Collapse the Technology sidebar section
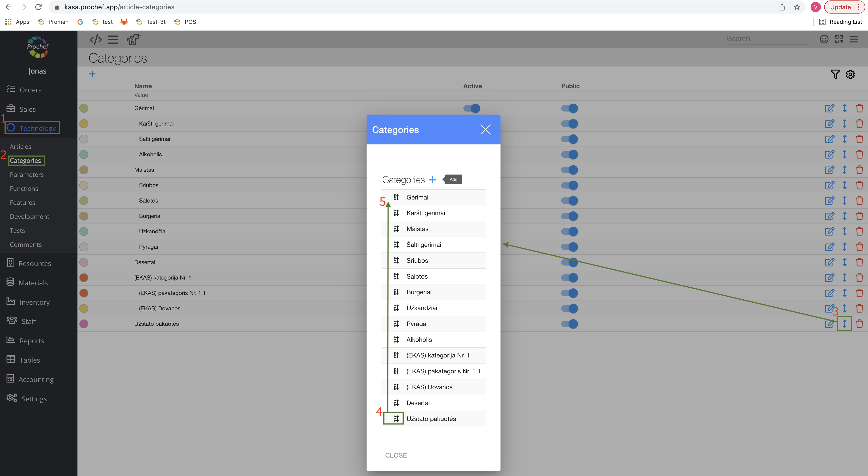 [x=37, y=128]
